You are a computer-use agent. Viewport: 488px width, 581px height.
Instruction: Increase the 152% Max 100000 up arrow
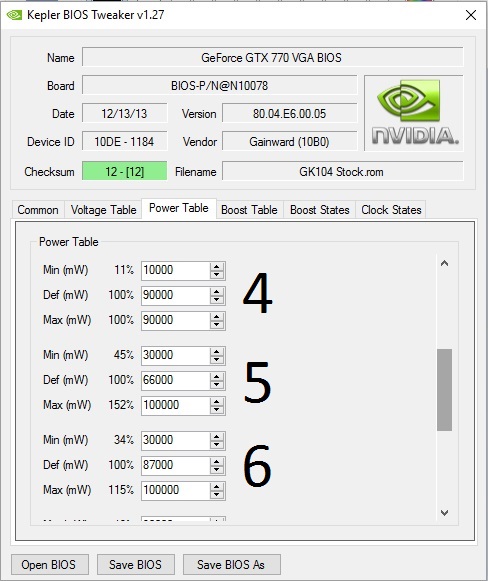coord(217,401)
